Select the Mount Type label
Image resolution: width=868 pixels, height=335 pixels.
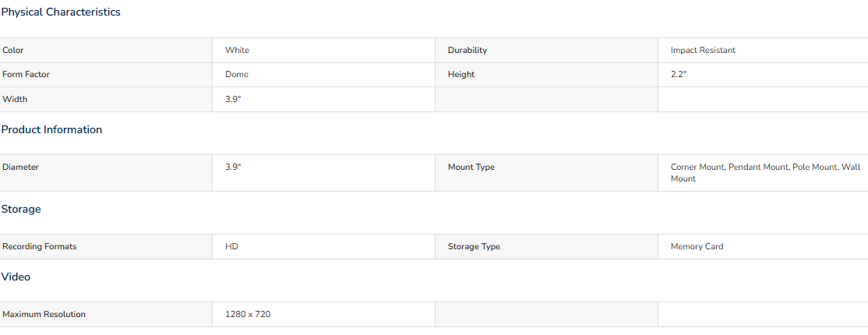(x=471, y=167)
